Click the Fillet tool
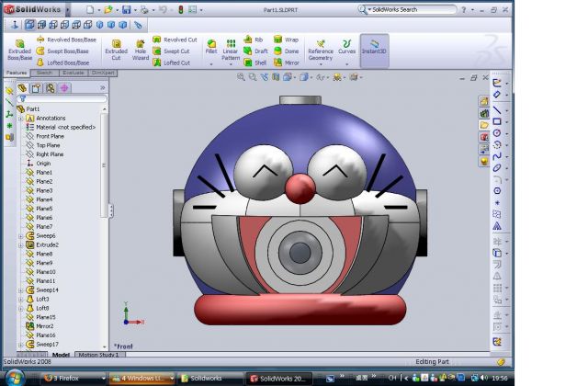Image resolution: width=588 pixels, height=386 pixels. pos(211,47)
